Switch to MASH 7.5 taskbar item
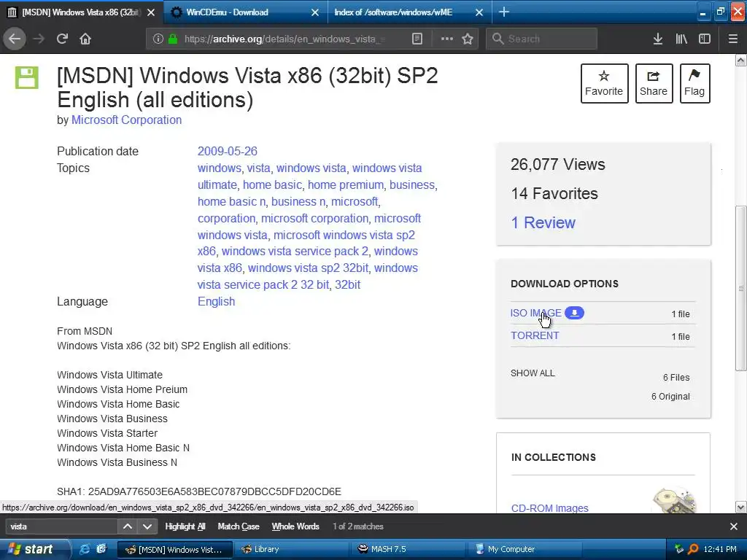This screenshot has width=747, height=560. coord(407,549)
